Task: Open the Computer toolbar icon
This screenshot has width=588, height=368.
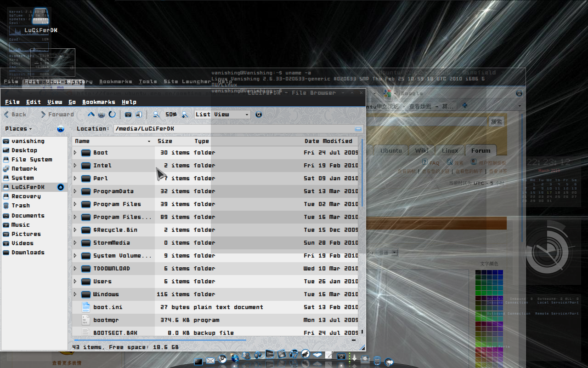Action: click(138, 115)
